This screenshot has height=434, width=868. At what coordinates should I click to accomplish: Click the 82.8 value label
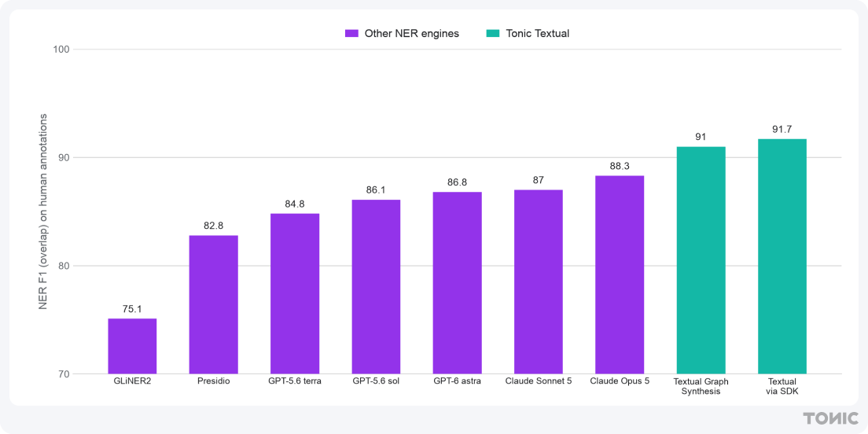[214, 226]
